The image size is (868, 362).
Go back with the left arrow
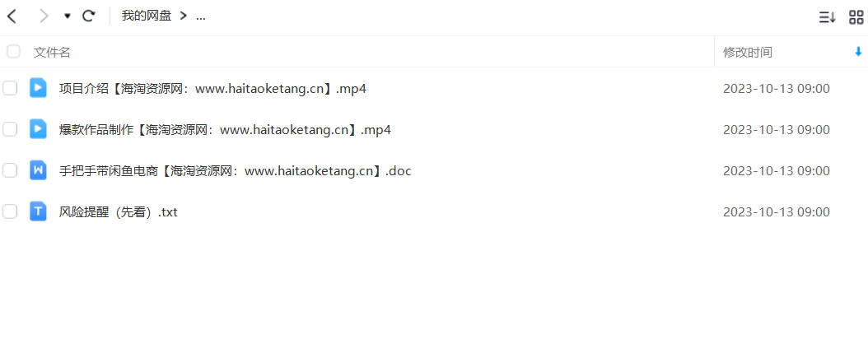(12, 16)
